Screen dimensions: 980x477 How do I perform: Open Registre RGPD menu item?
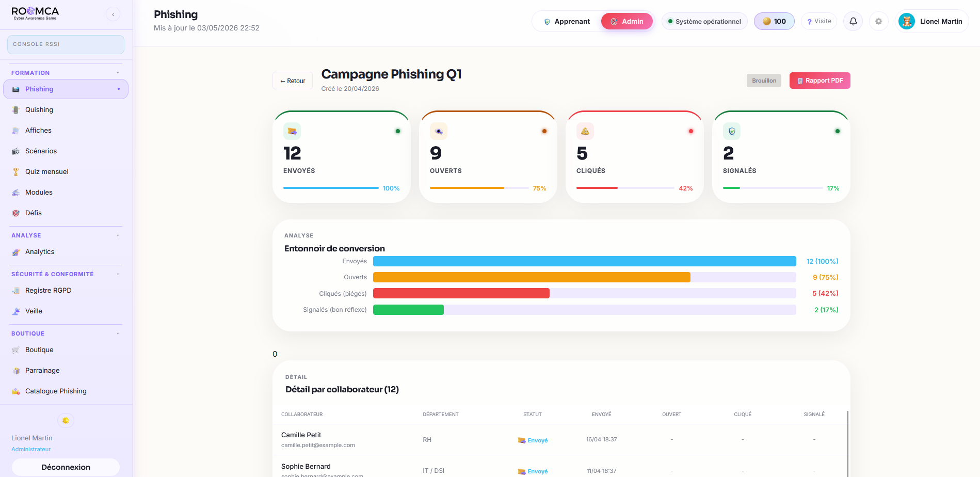(66, 291)
